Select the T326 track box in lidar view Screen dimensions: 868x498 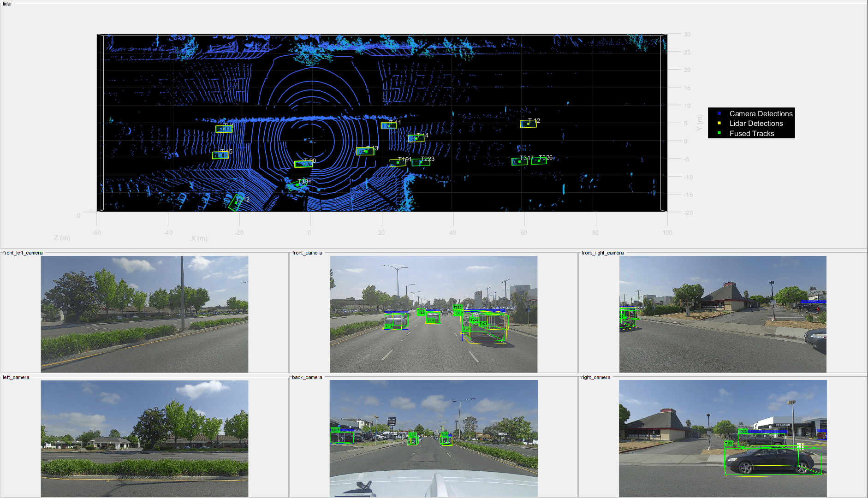pos(539,160)
